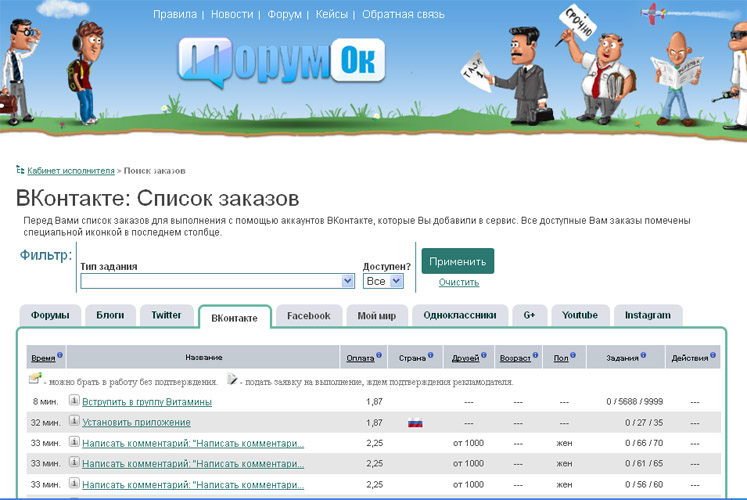Switch to the Мой мир tab
Viewport: 747px width, 500px height.
coord(377,315)
